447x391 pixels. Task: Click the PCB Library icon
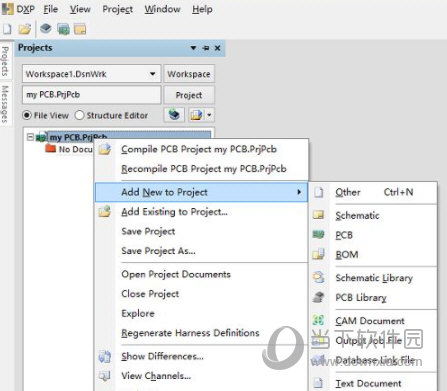319,297
